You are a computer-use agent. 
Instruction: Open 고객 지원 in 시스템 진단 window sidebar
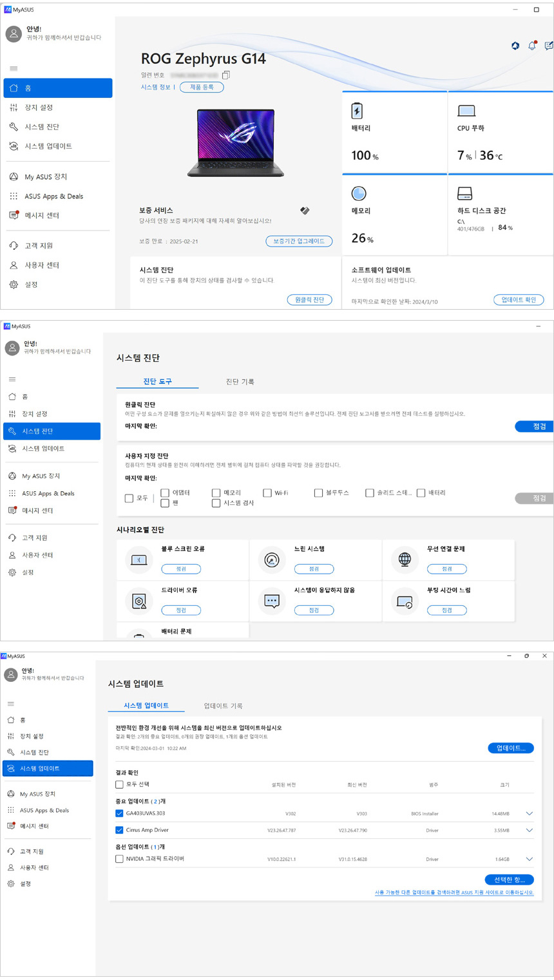(x=52, y=538)
